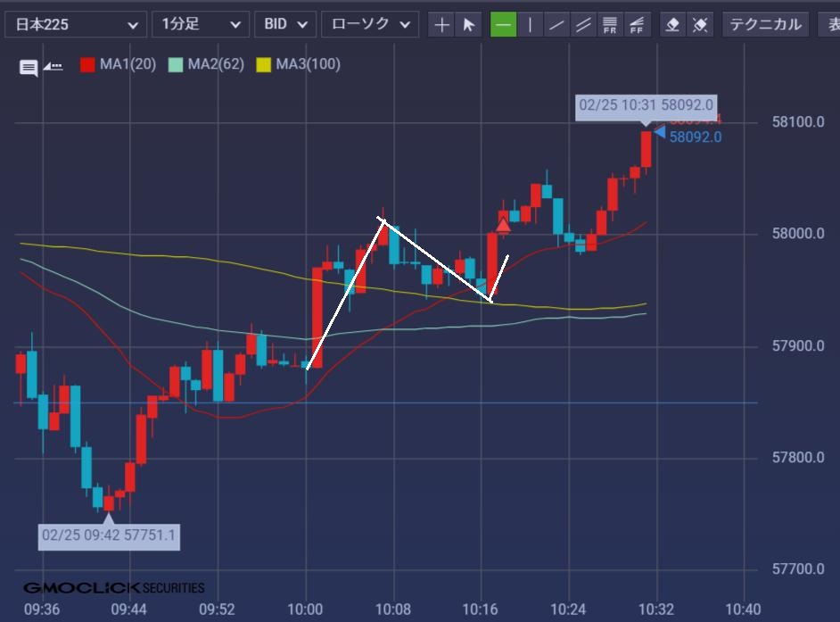Image resolution: width=840 pixels, height=622 pixels.
Task: Expand the BID price type dropdown
Action: (285, 25)
